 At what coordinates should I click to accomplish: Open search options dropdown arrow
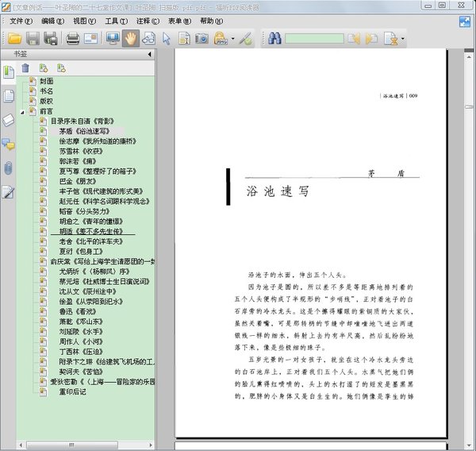point(403,39)
